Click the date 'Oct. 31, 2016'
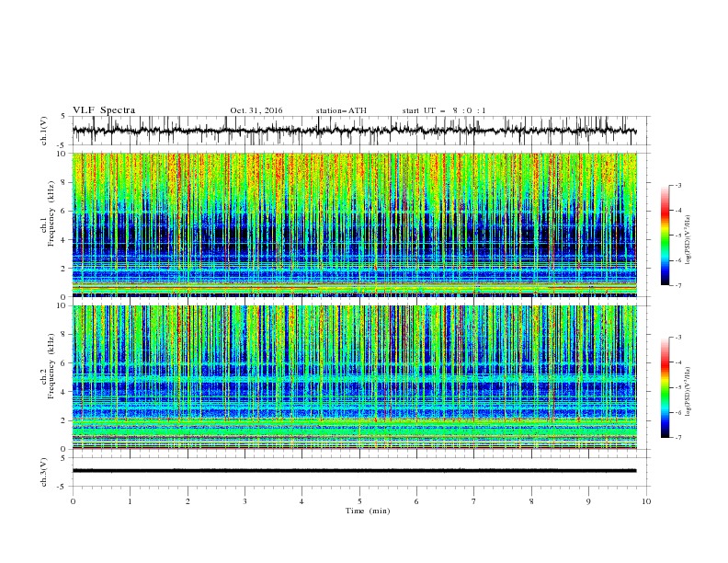728x563 pixels. (256, 110)
